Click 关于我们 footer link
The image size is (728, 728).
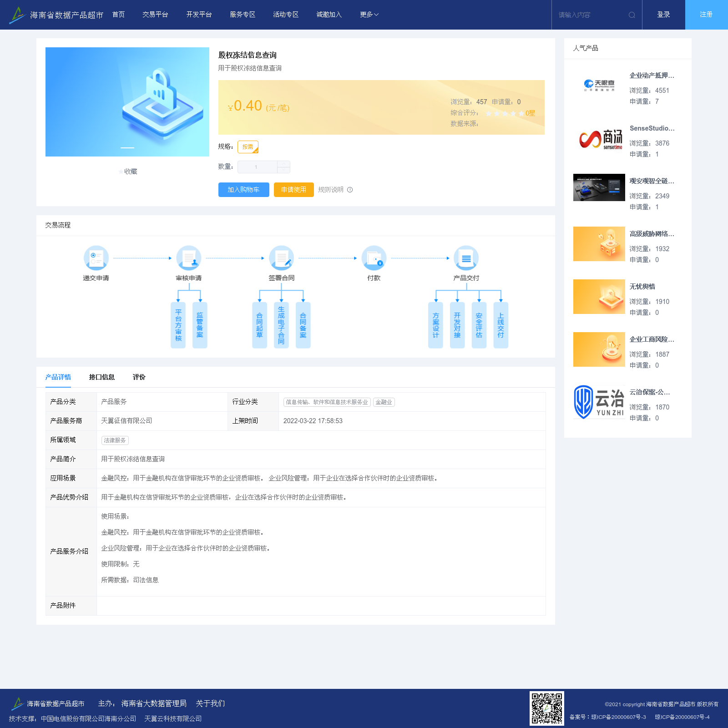(x=210, y=703)
